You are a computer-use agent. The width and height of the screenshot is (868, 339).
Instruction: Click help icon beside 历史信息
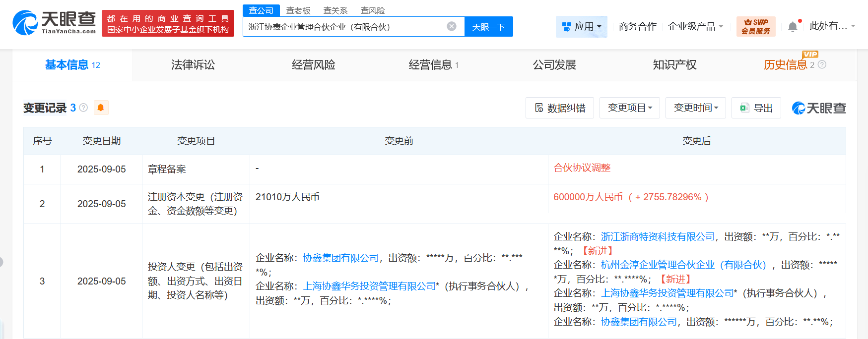(822, 64)
